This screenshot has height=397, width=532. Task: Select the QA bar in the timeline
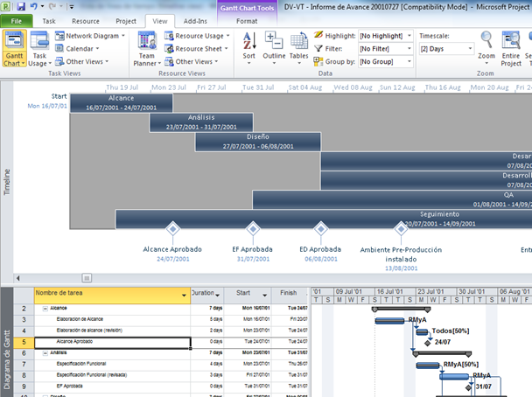click(x=392, y=199)
